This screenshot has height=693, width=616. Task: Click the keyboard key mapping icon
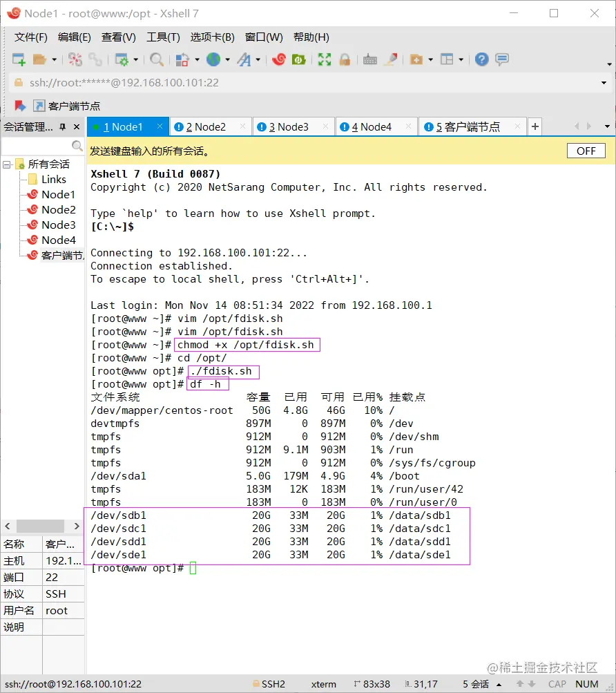(x=370, y=59)
